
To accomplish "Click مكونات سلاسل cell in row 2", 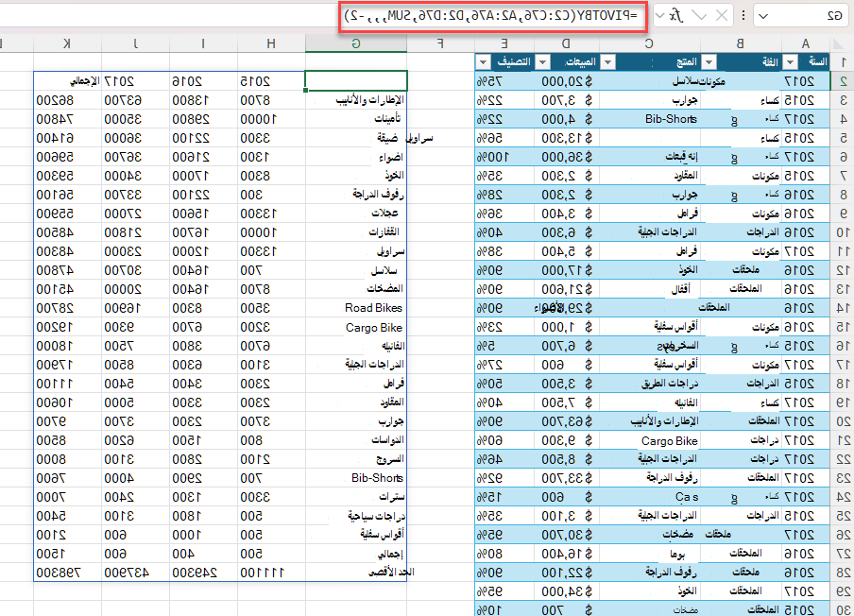I will [699, 81].
